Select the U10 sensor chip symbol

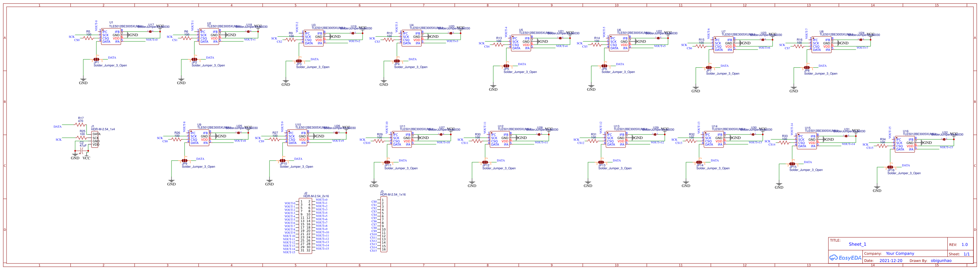[x=297, y=138]
